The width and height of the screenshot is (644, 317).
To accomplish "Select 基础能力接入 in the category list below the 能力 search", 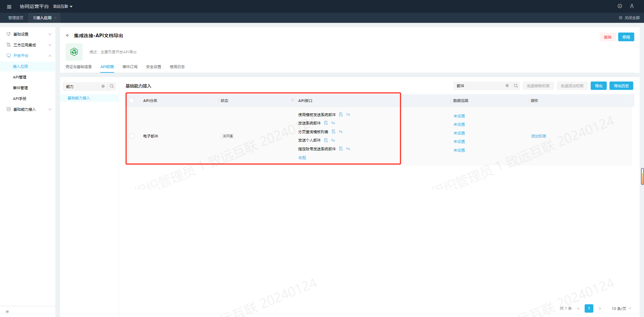I will tap(90, 98).
